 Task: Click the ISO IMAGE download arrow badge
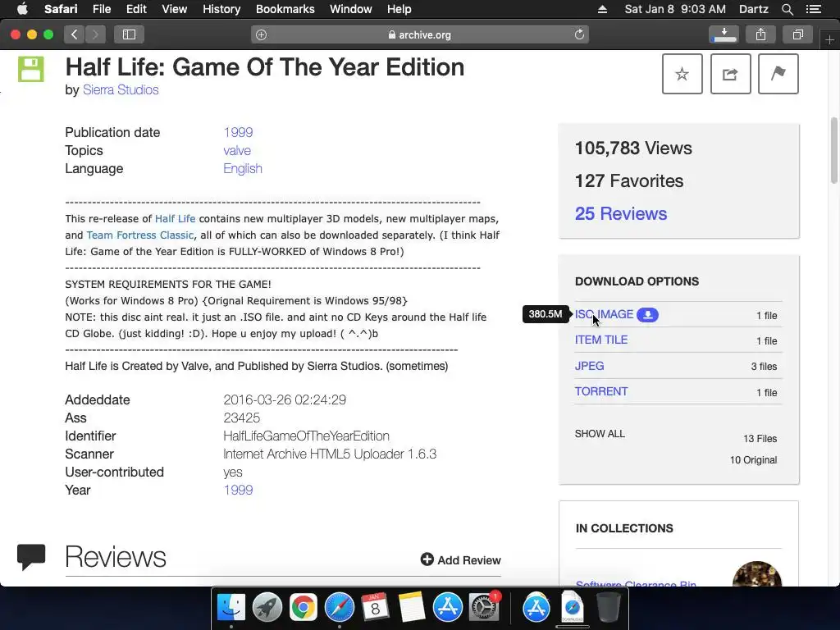pyautogui.click(x=647, y=315)
